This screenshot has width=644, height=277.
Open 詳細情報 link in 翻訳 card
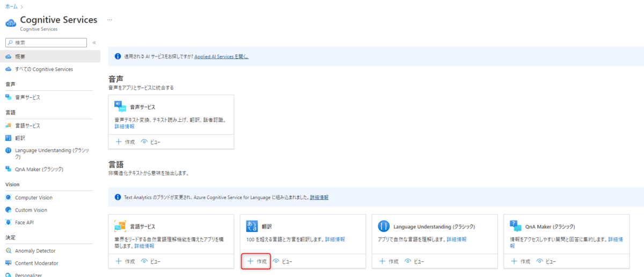[335, 239]
